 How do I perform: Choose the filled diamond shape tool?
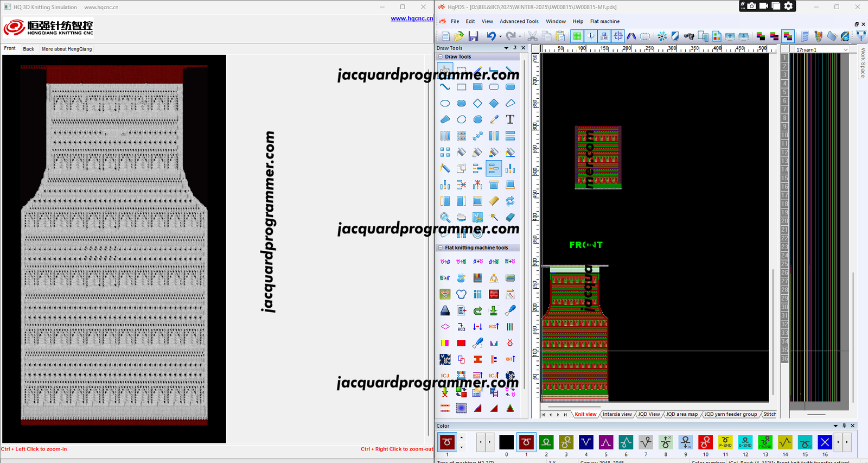(494, 103)
